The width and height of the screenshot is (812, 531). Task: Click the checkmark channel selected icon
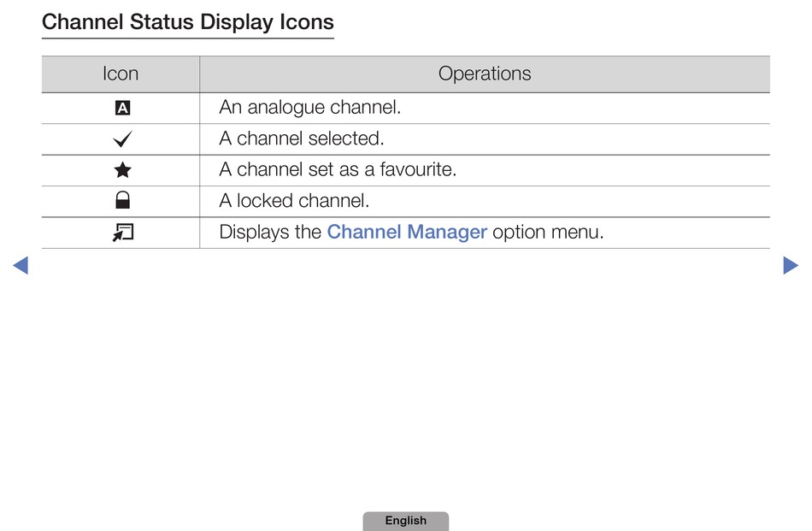point(123,139)
